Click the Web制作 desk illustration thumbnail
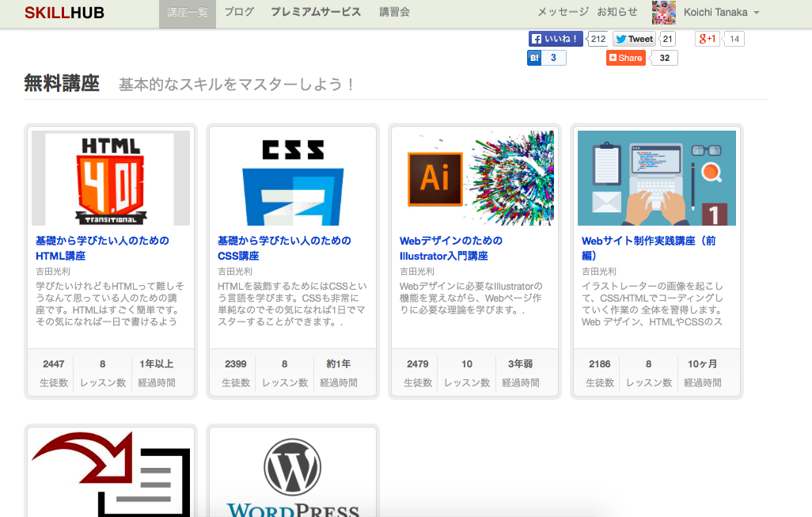Viewport: 812px width, 517px height. (655, 177)
